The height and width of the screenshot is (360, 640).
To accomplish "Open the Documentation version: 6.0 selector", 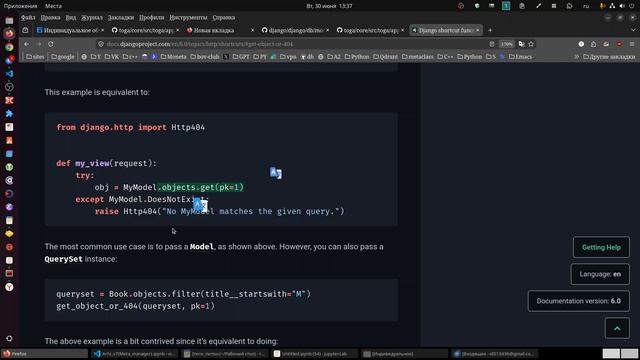I will tap(578, 301).
